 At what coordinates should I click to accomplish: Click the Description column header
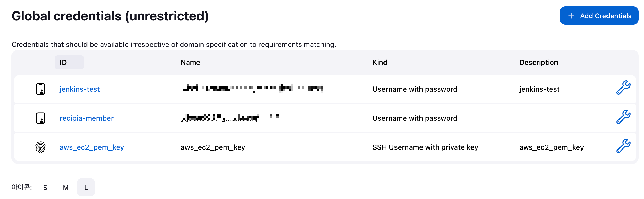pos(538,62)
